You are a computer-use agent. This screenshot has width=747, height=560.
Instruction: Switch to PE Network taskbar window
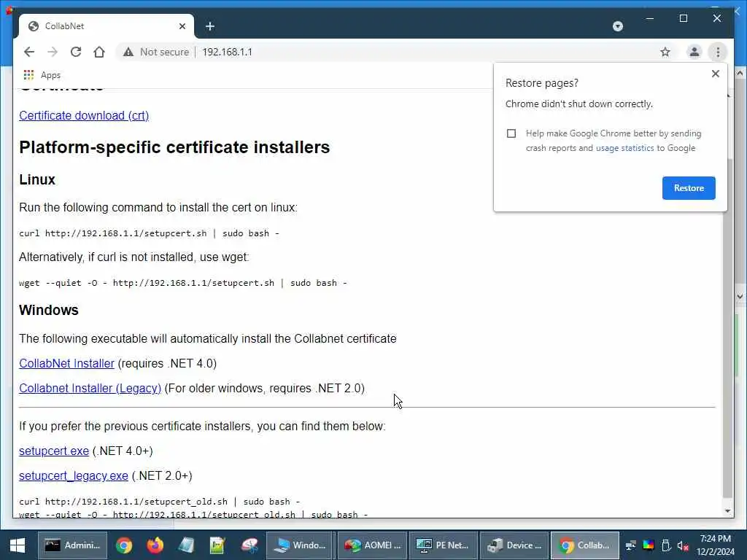pyautogui.click(x=443, y=545)
